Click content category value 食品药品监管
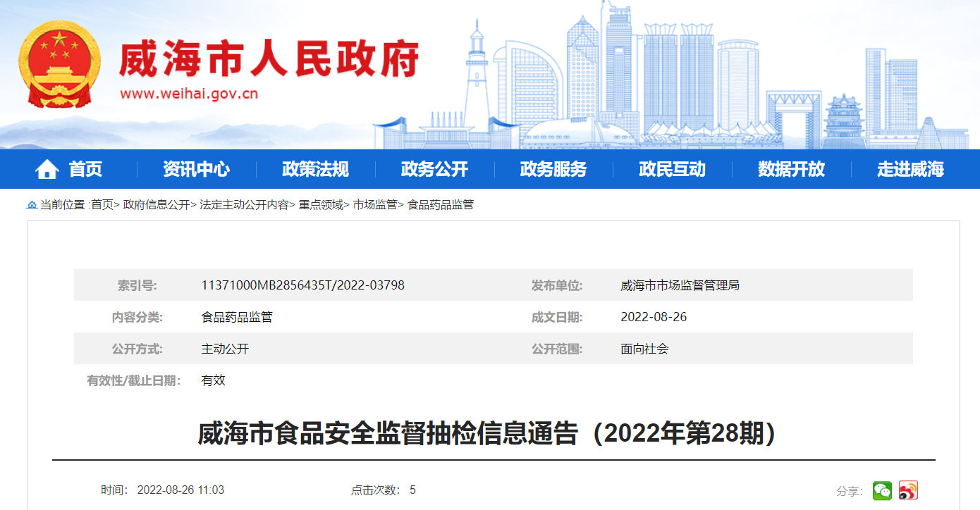 coord(237,317)
